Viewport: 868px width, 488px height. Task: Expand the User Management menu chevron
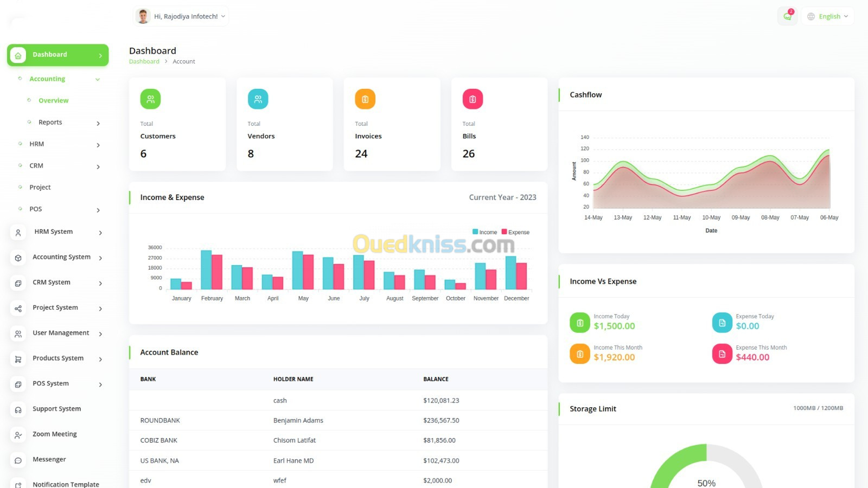point(100,334)
